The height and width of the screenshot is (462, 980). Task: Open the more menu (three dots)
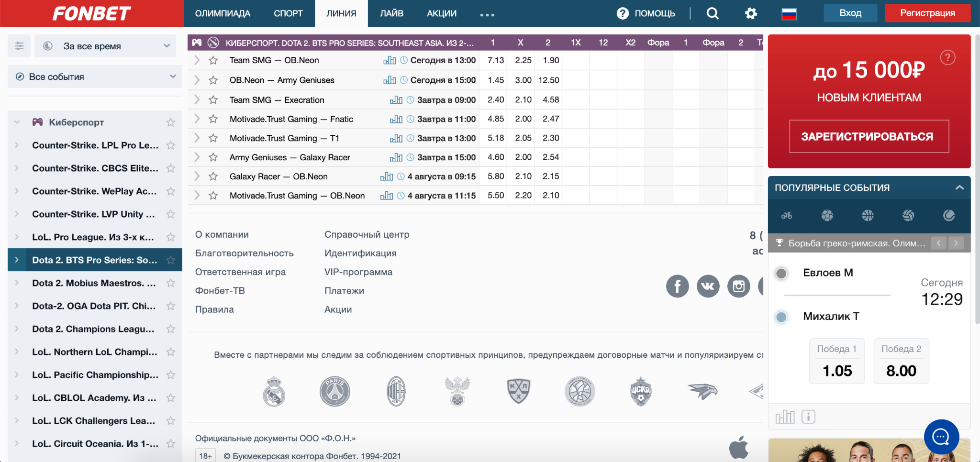coord(487,14)
